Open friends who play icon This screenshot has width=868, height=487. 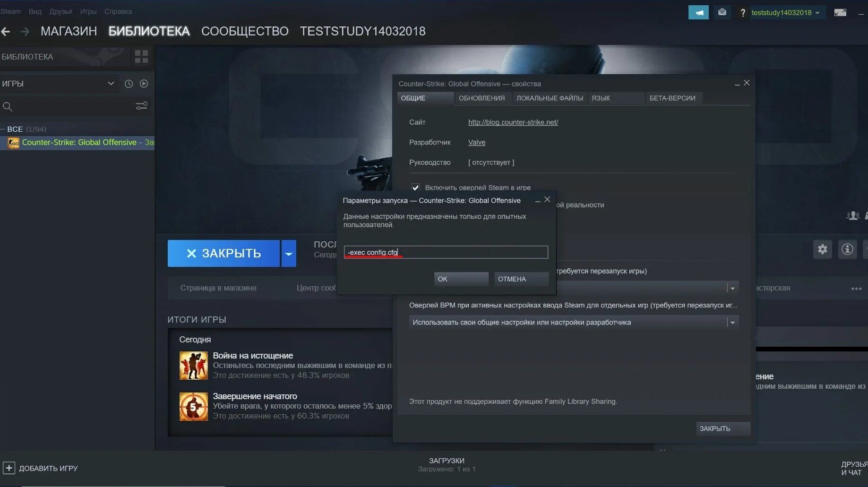pyautogui.click(x=853, y=216)
